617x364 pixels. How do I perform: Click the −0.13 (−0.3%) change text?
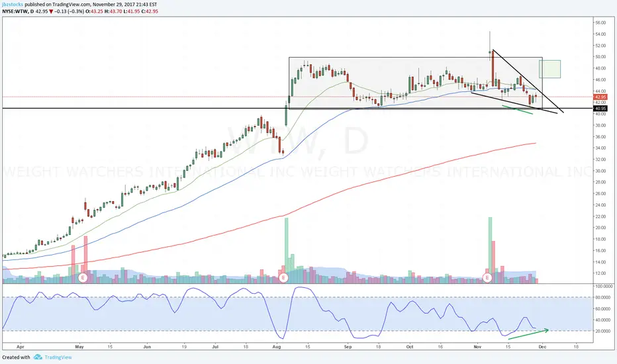(x=69, y=11)
